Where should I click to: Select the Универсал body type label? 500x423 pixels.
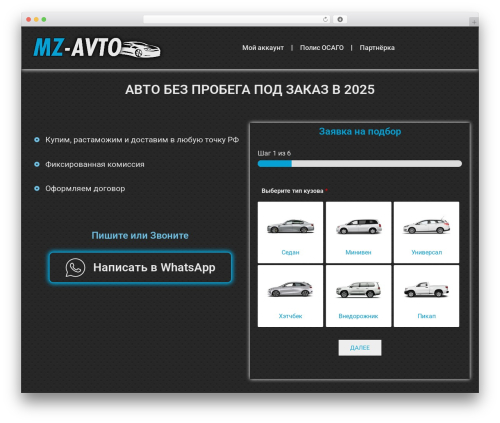coord(427,252)
